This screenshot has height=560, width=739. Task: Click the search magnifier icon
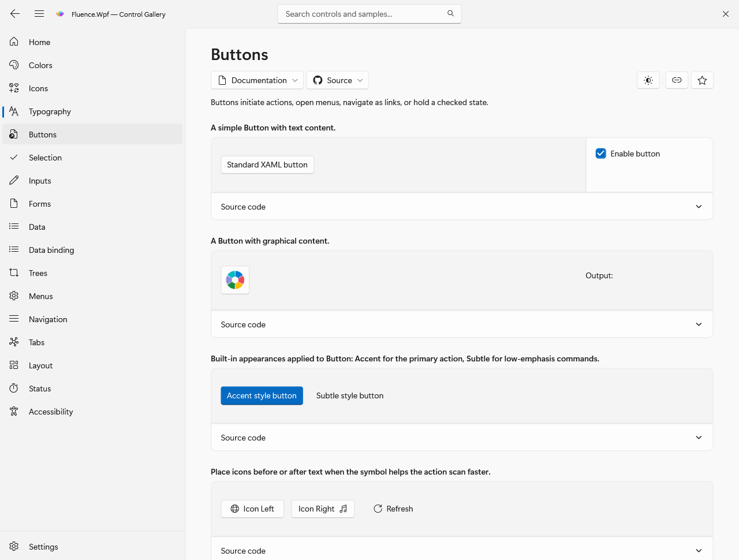450,13
